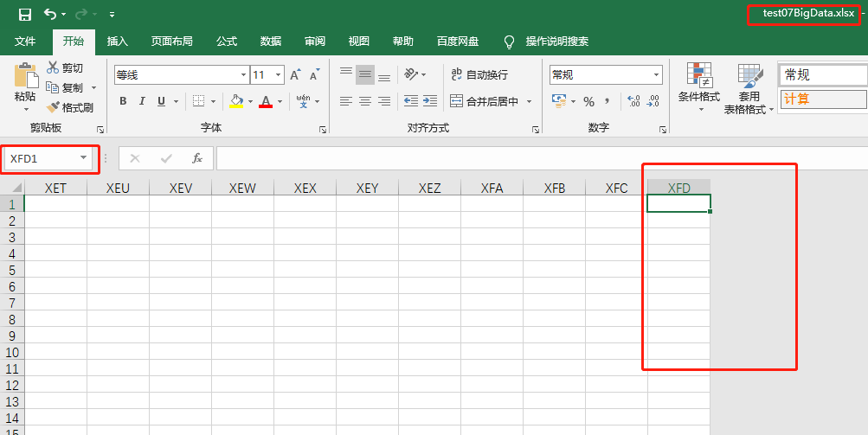
Task: Expand the underline style dropdown arrow
Action: [176, 102]
